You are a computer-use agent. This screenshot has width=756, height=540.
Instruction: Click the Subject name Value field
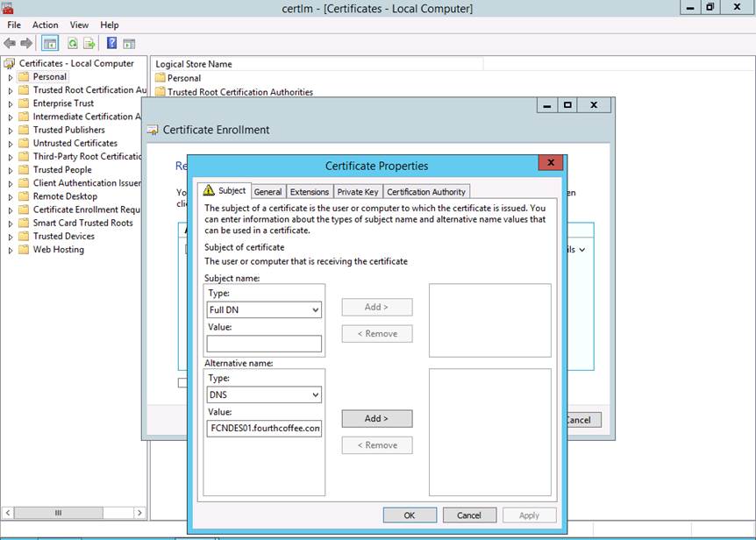(264, 344)
